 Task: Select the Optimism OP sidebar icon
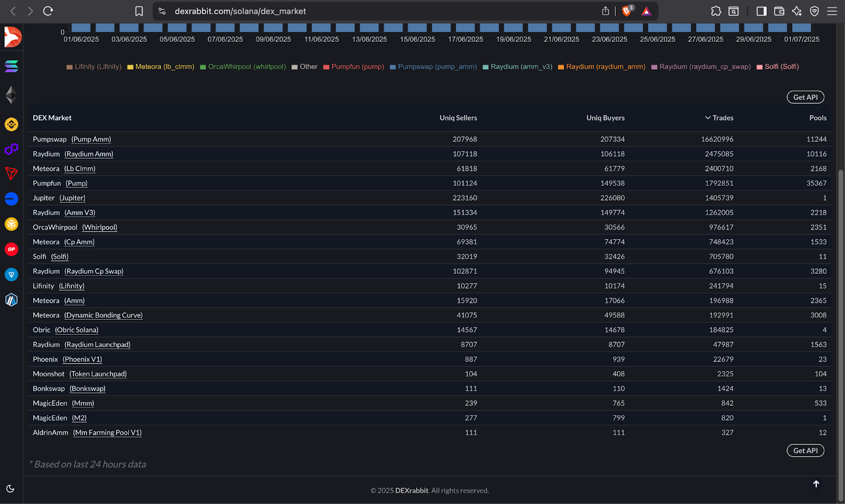coord(11,249)
